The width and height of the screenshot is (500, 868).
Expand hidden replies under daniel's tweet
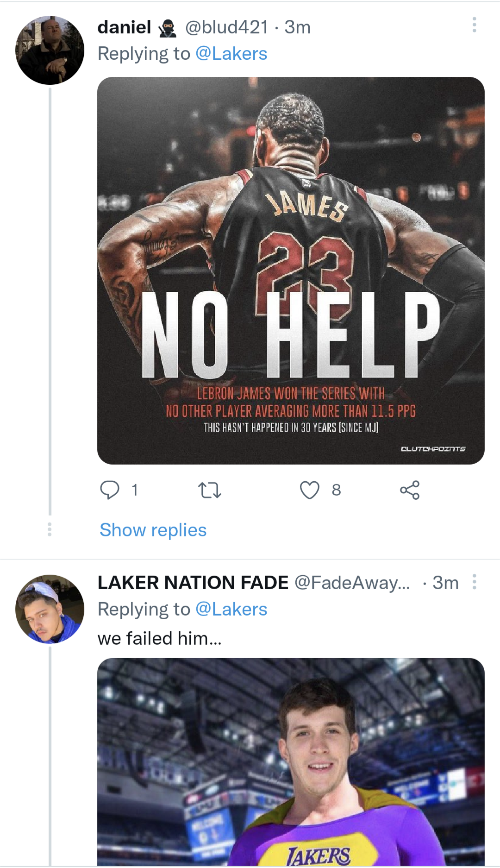[153, 530]
